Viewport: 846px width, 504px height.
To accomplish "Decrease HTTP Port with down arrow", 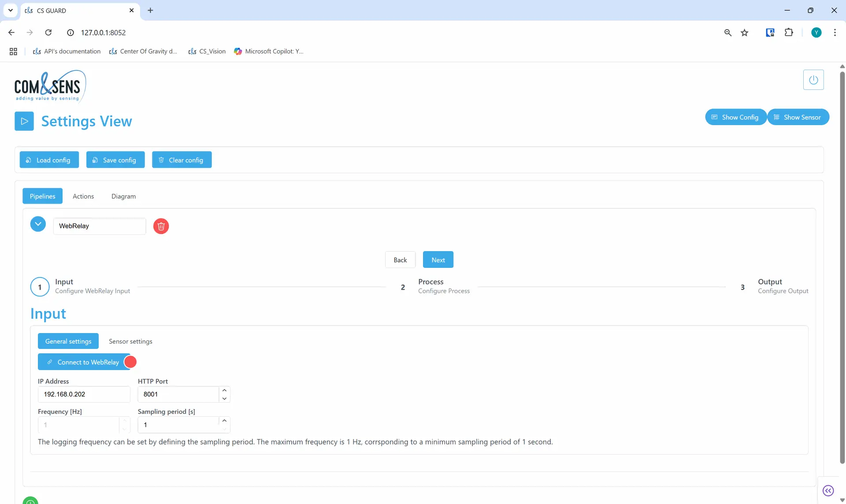I will [x=224, y=398].
